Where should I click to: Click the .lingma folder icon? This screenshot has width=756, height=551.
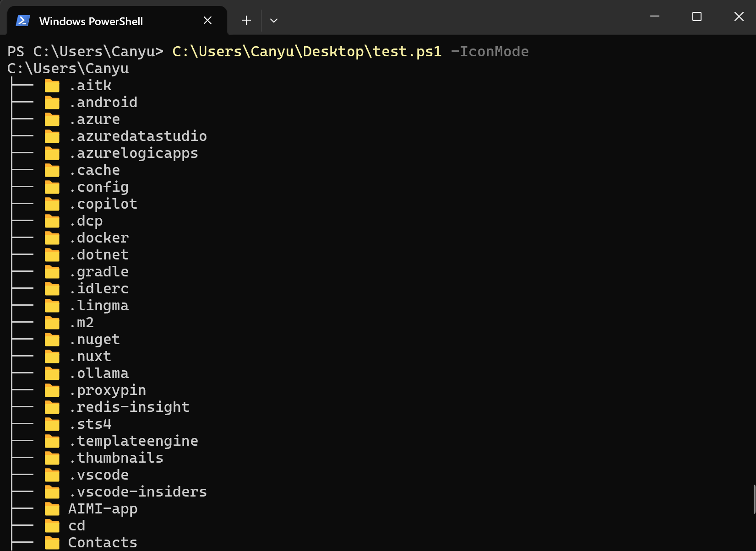[52, 306]
